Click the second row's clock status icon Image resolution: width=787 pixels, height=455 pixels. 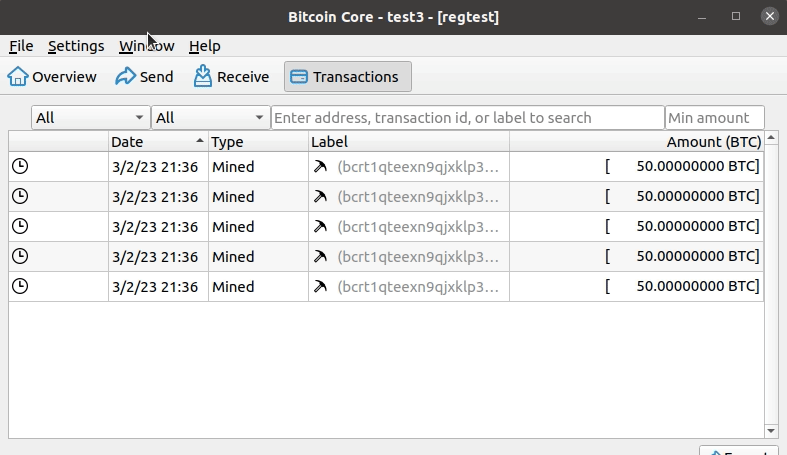coord(20,196)
